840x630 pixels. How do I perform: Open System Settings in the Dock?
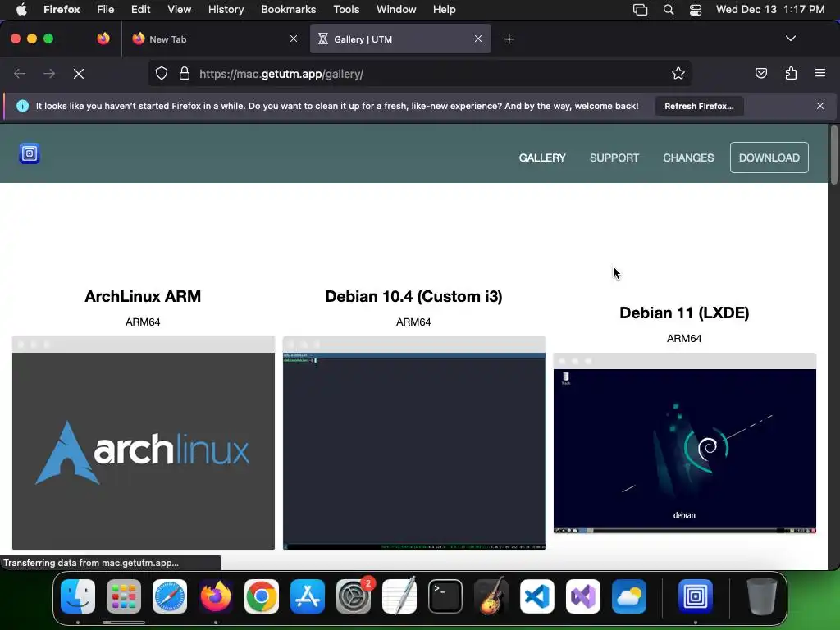pos(354,596)
